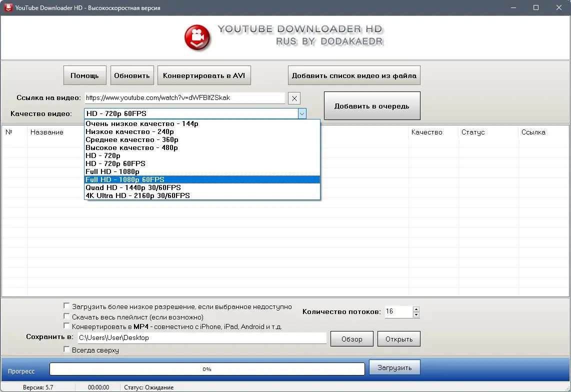Decrease thread count with down arrow
The height and width of the screenshot is (392, 571).
(416, 315)
